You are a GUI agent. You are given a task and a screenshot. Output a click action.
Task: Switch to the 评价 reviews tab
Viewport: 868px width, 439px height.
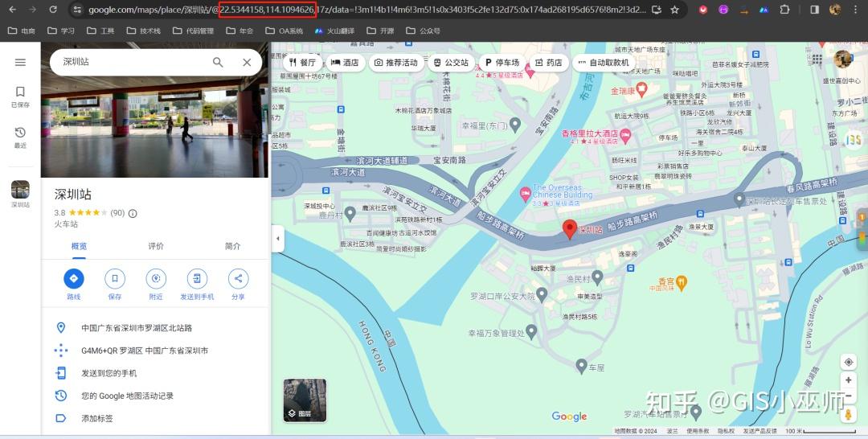pos(156,246)
